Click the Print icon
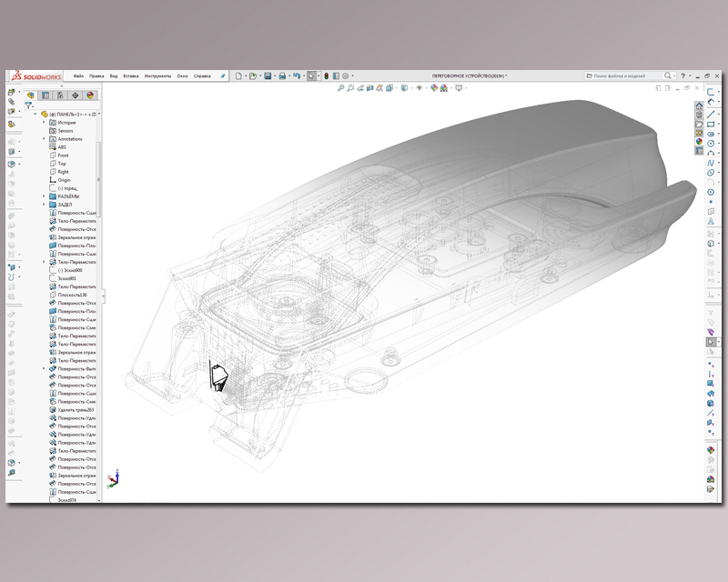This screenshot has height=582, width=728. [282, 76]
